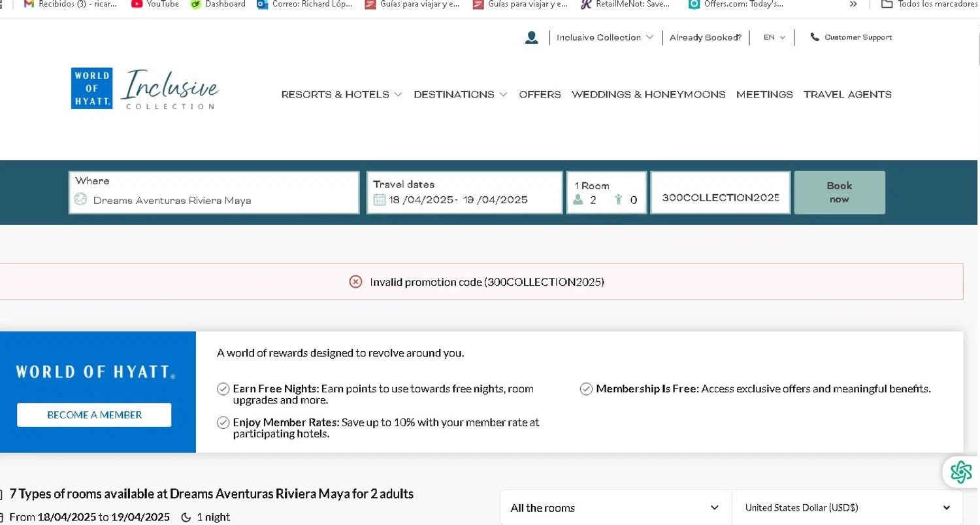Open the Travel Agents menu item

point(847,94)
